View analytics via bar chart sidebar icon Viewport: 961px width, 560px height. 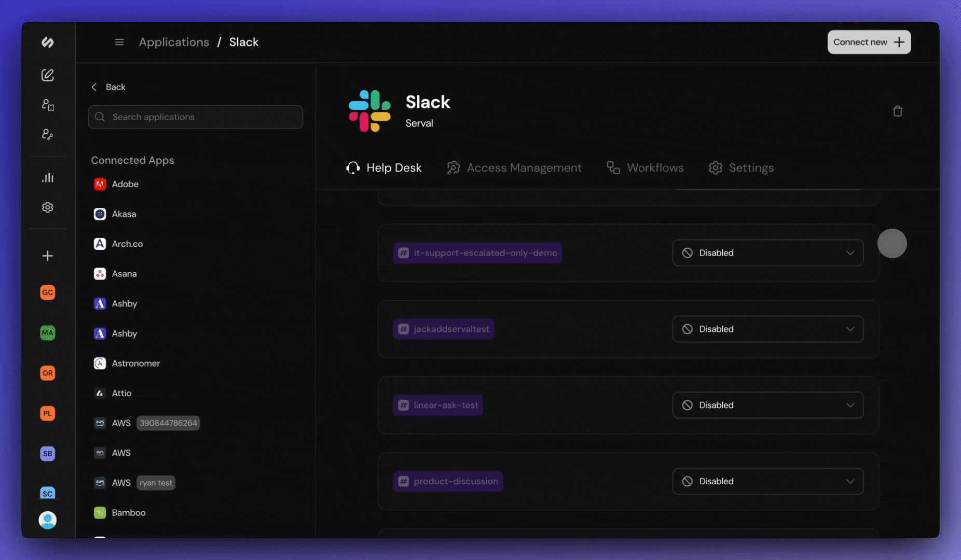click(x=47, y=177)
